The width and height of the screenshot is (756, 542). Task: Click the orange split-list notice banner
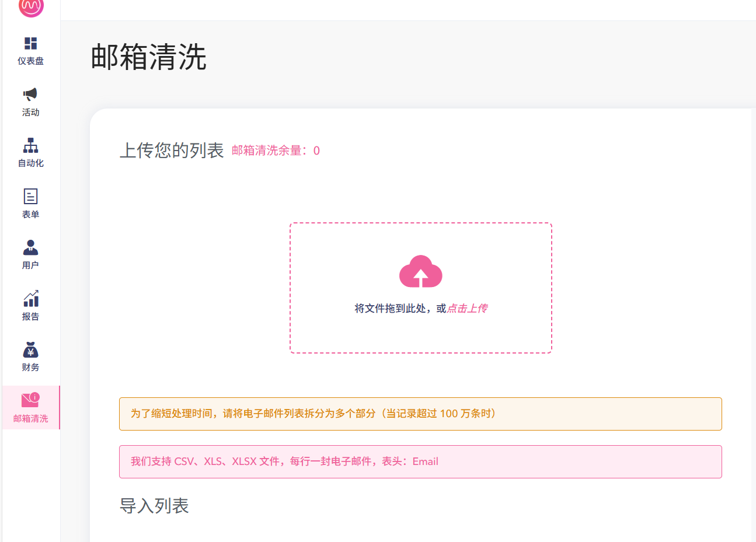(420, 414)
